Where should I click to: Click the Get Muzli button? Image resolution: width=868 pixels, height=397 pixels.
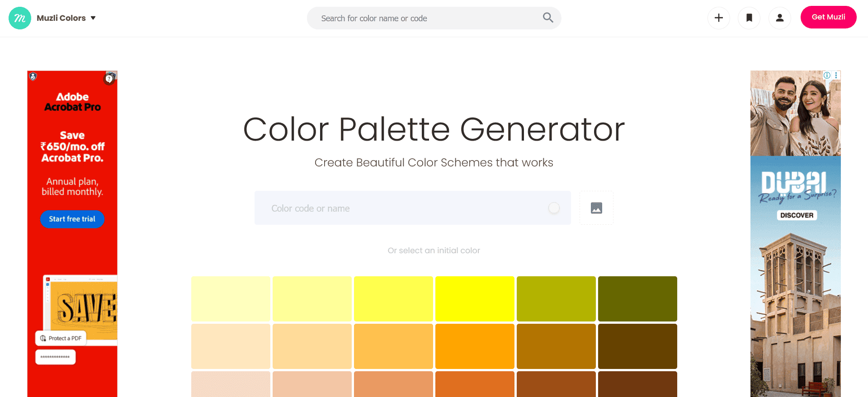pyautogui.click(x=828, y=17)
